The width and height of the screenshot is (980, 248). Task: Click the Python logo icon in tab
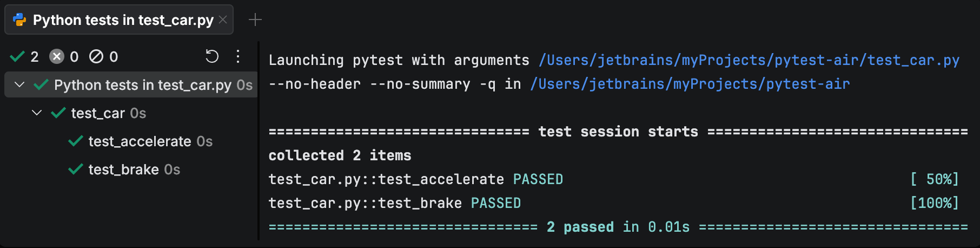(19, 20)
